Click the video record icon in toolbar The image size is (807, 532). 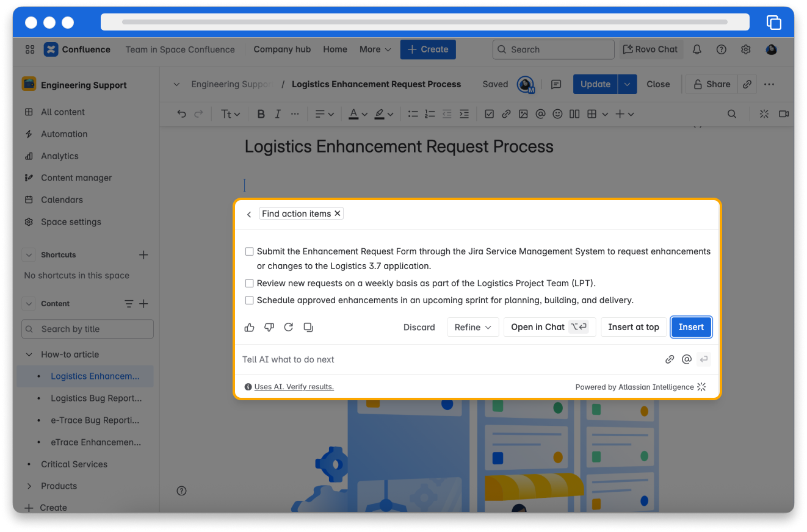(x=784, y=113)
